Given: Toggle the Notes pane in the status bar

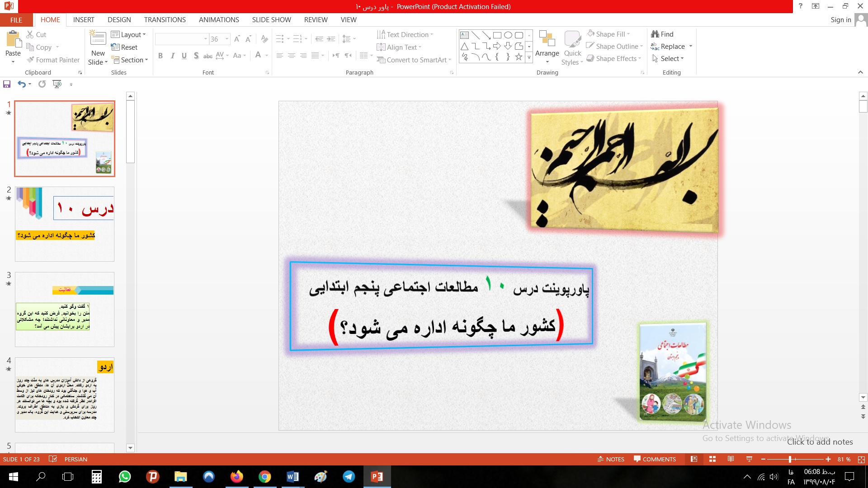Looking at the screenshot, I should pyautogui.click(x=611, y=459).
